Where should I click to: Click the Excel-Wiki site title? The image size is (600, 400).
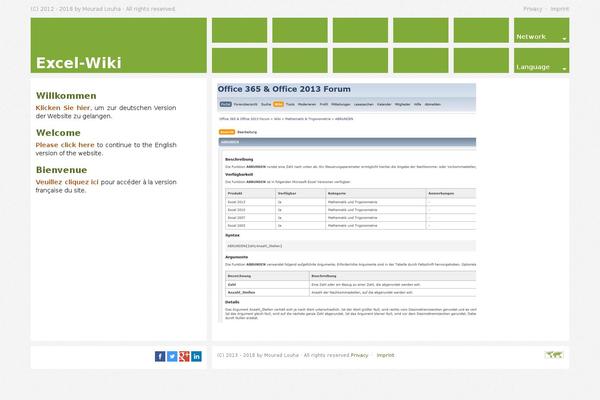(x=78, y=63)
